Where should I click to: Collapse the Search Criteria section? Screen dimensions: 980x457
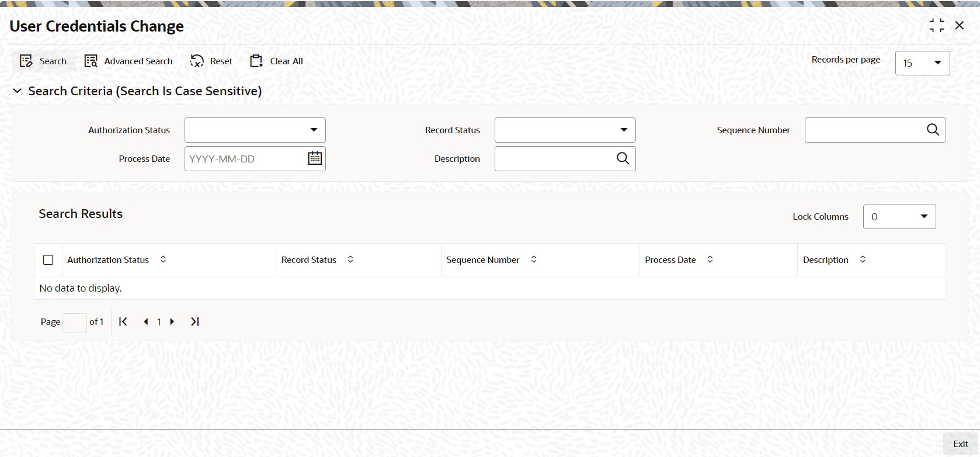18,91
